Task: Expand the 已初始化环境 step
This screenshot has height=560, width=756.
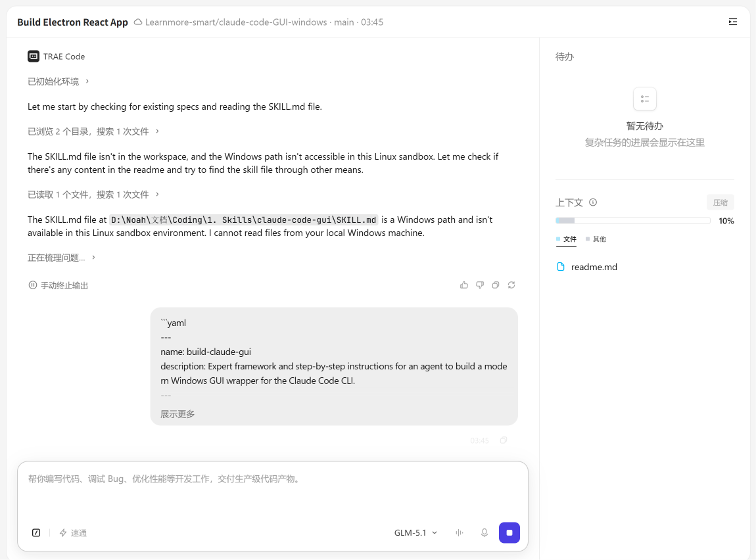Action: click(59, 82)
